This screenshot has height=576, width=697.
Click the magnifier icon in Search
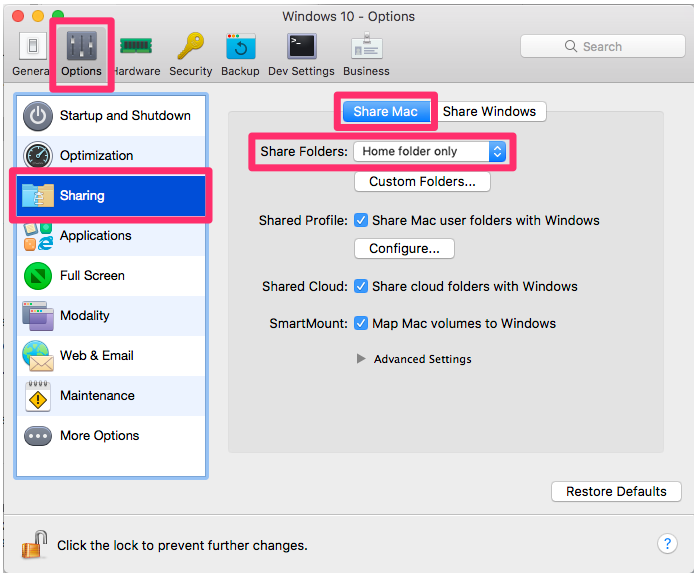571,46
